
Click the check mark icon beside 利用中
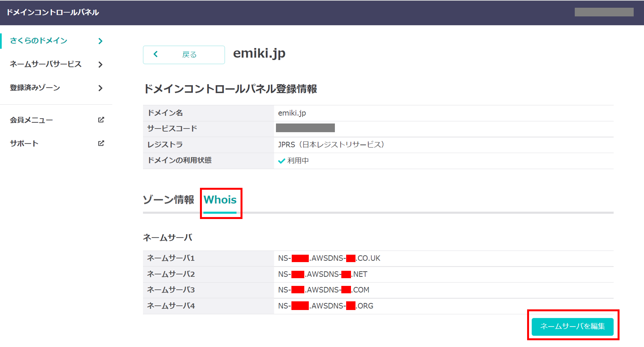282,161
